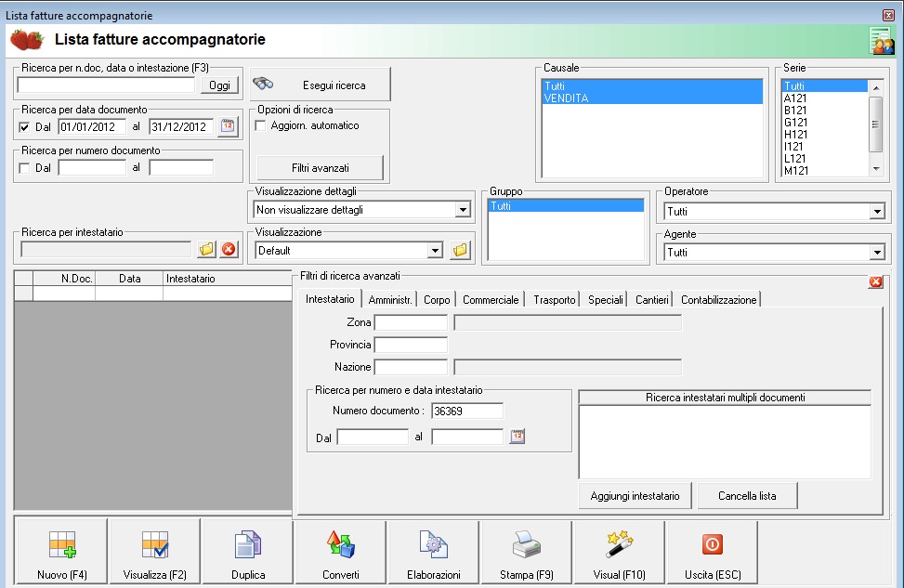This screenshot has width=904, height=588.
Task: Switch to the Trasporto tab
Action: tap(555, 300)
